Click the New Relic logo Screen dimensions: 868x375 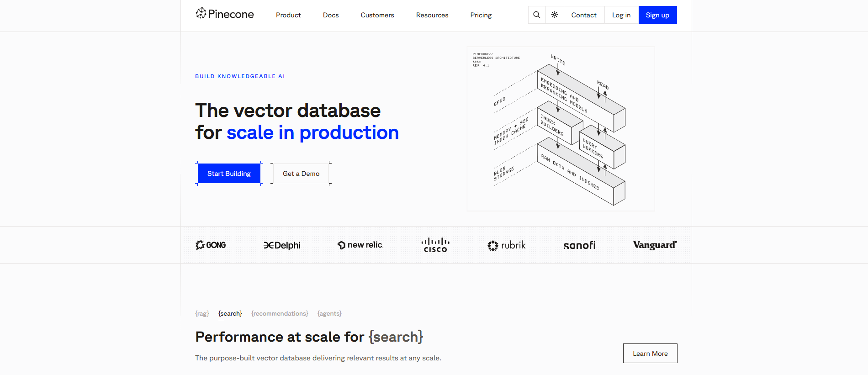click(360, 245)
